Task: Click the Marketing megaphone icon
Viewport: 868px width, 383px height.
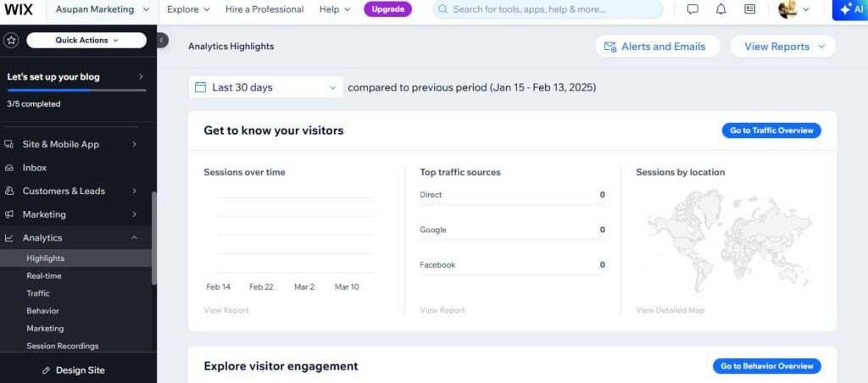Action: (8, 214)
